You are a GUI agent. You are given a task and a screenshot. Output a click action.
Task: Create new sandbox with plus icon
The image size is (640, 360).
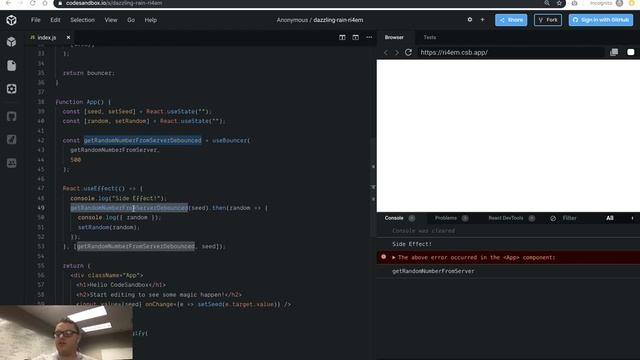[x=482, y=20]
